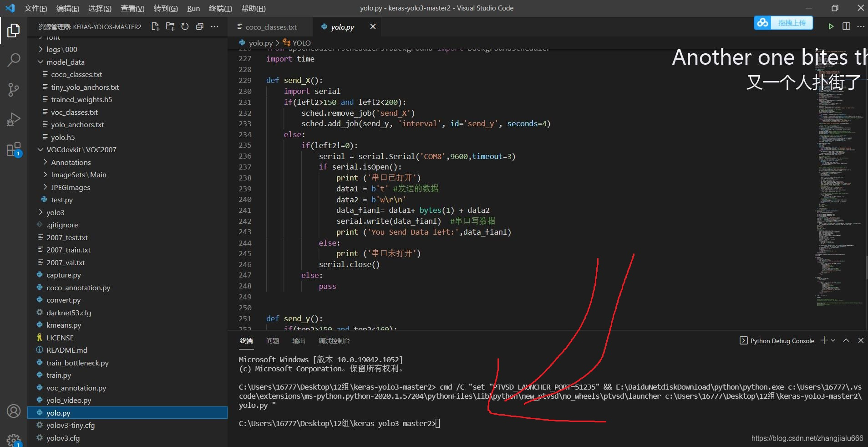Add a new terminal with plus icon
This screenshot has width=868, height=447.
pyautogui.click(x=824, y=340)
